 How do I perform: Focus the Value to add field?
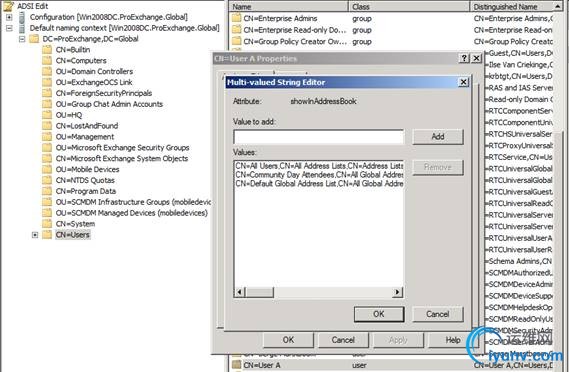point(319,137)
